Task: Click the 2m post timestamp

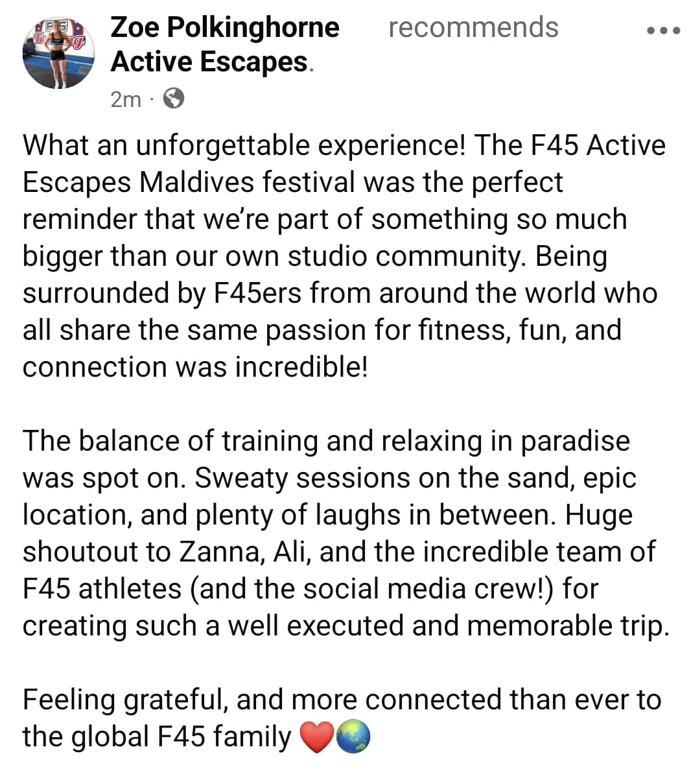Action: pos(125,99)
